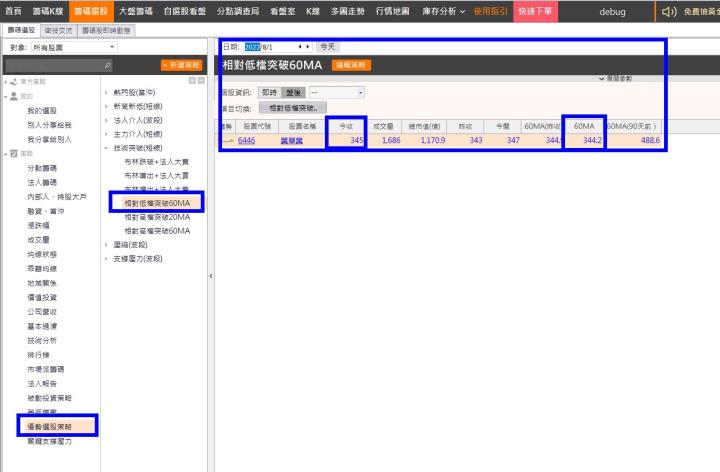This screenshot has height=472, width=720.
Task: Expand the 熱門股(當沖) tree node
Action: [106, 93]
